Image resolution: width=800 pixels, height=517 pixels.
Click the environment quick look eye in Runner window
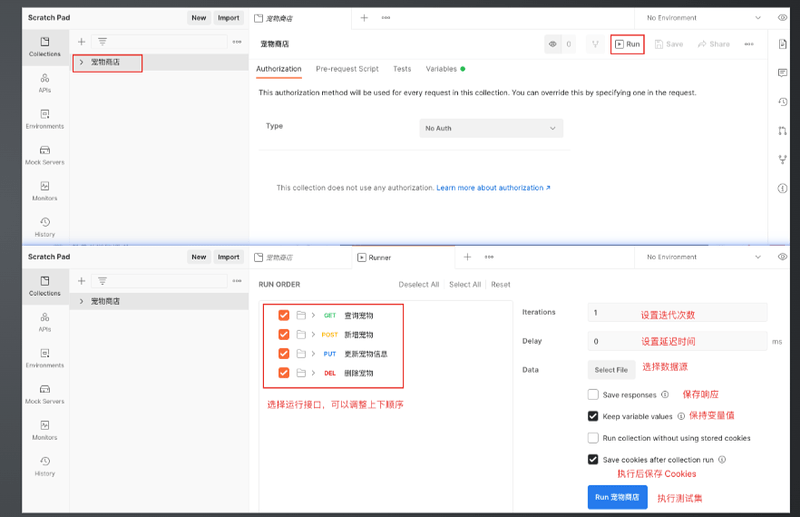(x=782, y=257)
